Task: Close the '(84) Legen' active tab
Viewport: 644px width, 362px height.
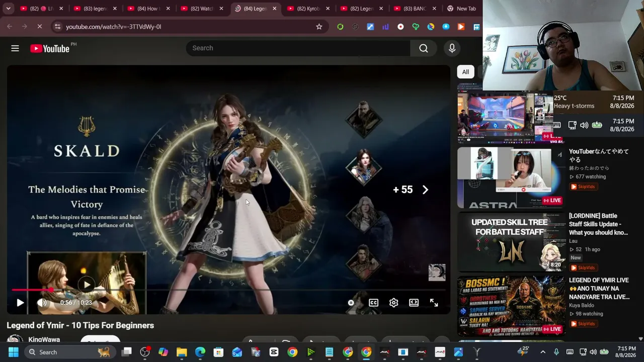Action: [x=274, y=9]
